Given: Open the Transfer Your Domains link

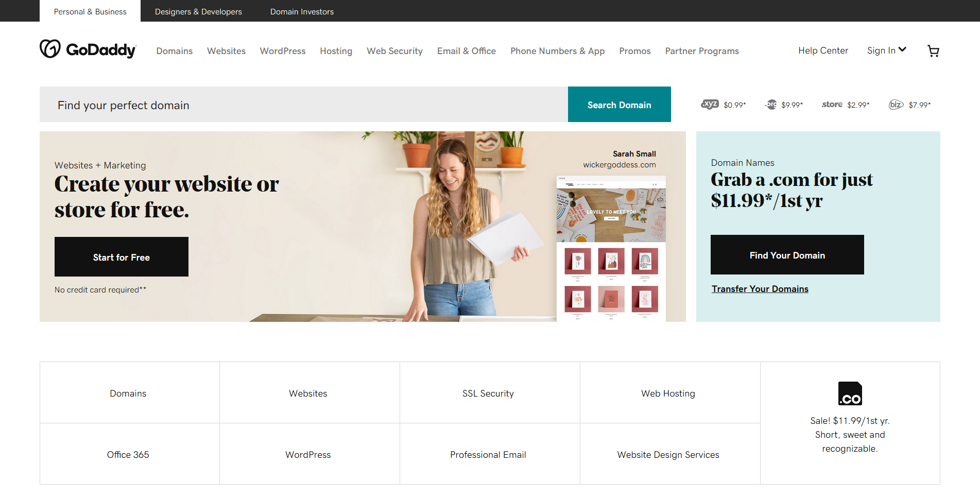Looking at the screenshot, I should pyautogui.click(x=760, y=289).
